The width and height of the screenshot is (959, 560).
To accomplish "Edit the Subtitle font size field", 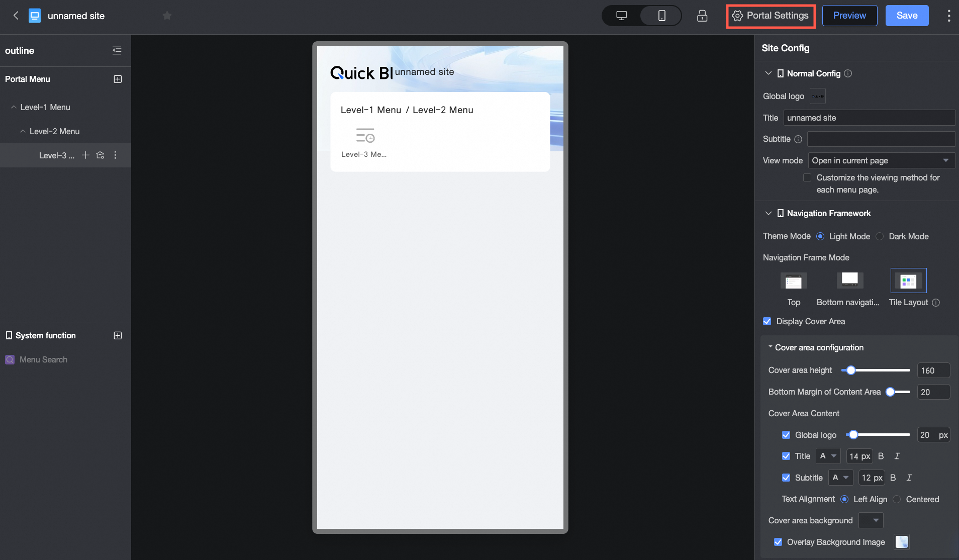I will pyautogui.click(x=872, y=478).
